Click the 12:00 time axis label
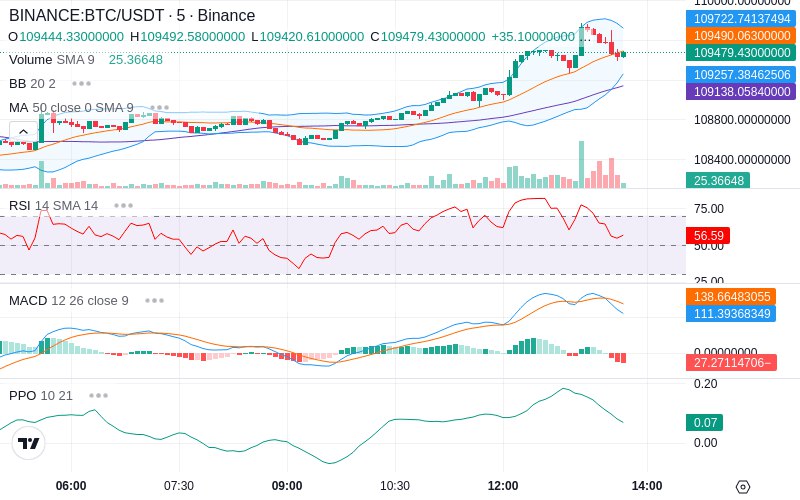Screen dimensions: 800x500 point(503,486)
